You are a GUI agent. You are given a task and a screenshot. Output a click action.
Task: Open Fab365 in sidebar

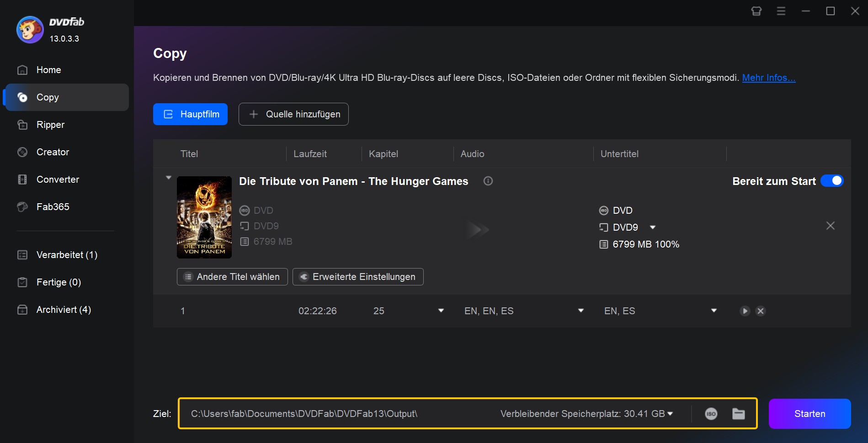click(x=66, y=207)
